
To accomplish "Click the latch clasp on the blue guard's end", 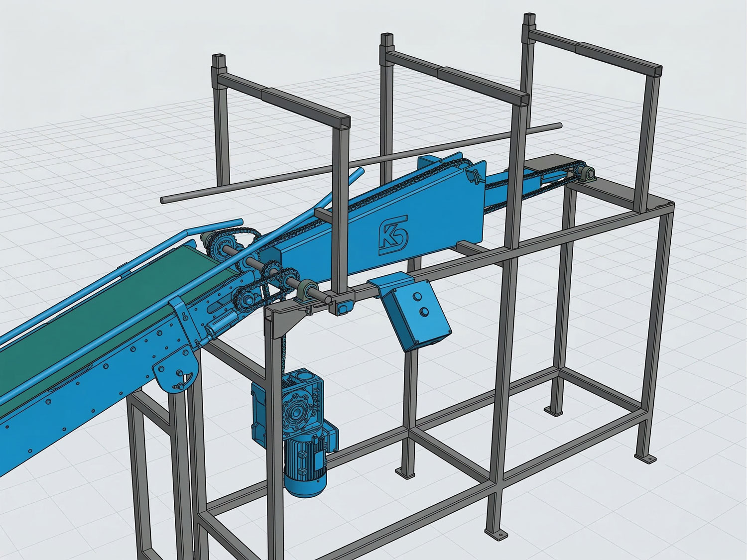I will (x=473, y=175).
